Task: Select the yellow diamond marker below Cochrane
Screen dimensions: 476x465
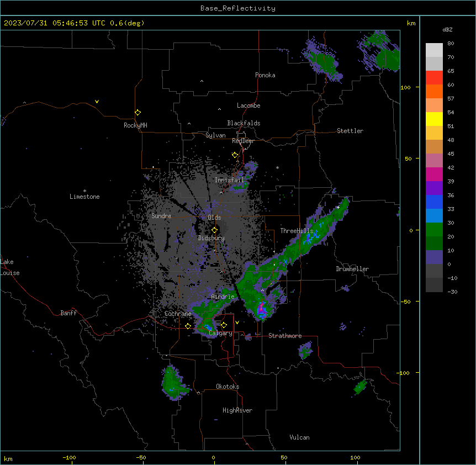Action: click(188, 326)
